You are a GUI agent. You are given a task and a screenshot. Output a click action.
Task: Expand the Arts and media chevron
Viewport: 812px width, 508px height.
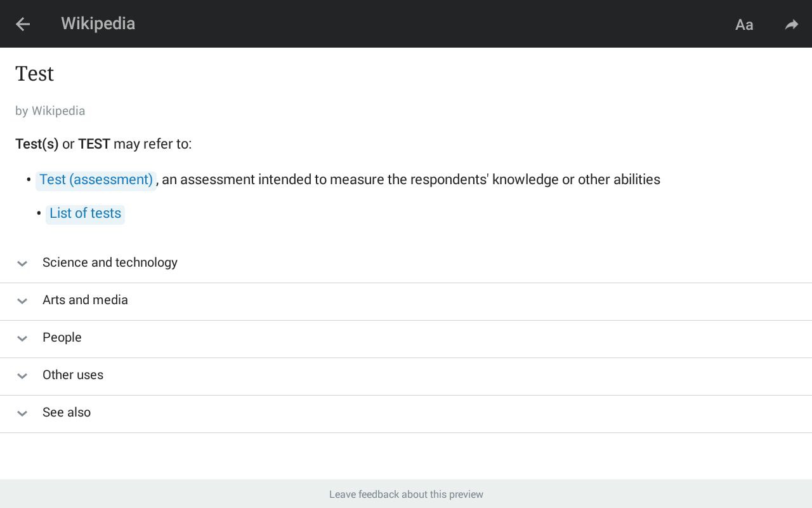pos(22,300)
